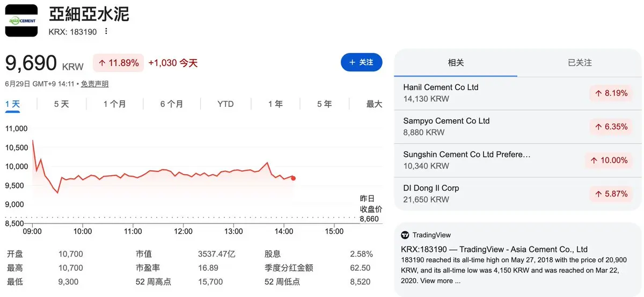
Task: Click the 季度分红金额 value 62.50
Action: (360, 267)
